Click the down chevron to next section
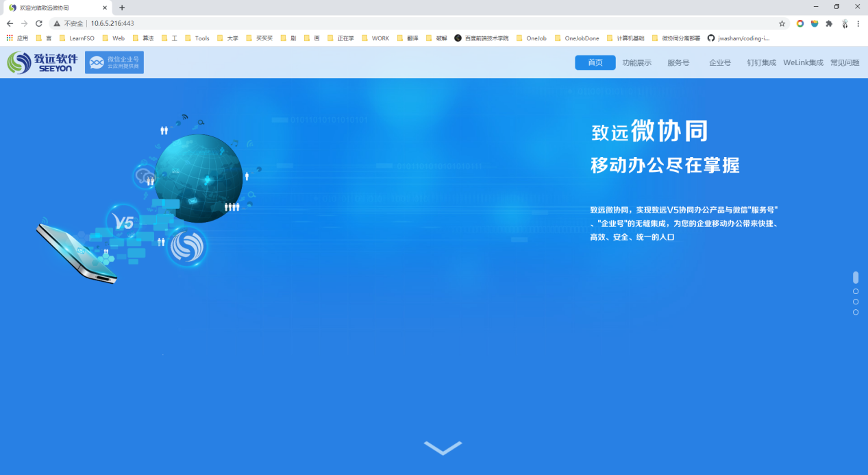868x475 pixels. [x=443, y=448]
